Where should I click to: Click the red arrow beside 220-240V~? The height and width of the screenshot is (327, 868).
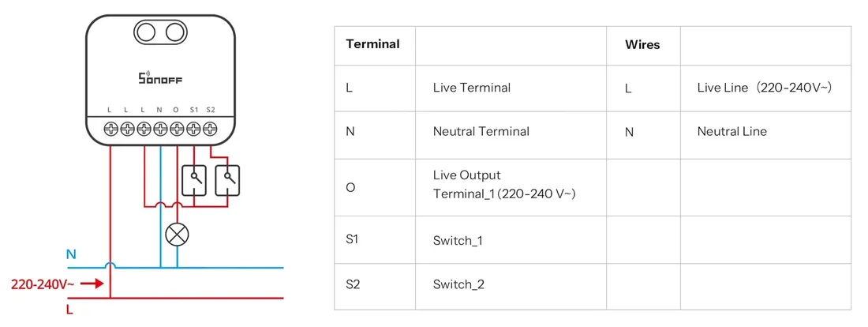[92, 284]
